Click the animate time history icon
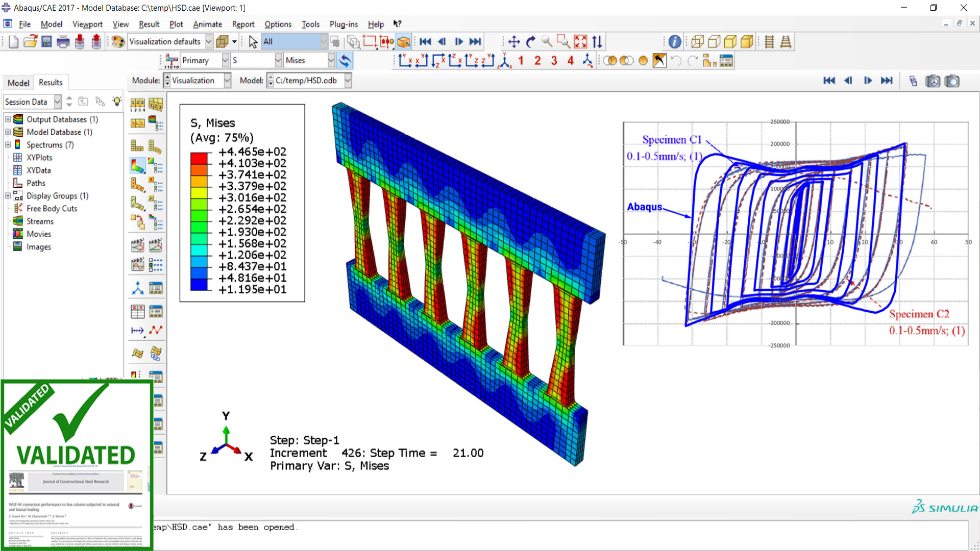The width and height of the screenshot is (980, 551). point(156,245)
